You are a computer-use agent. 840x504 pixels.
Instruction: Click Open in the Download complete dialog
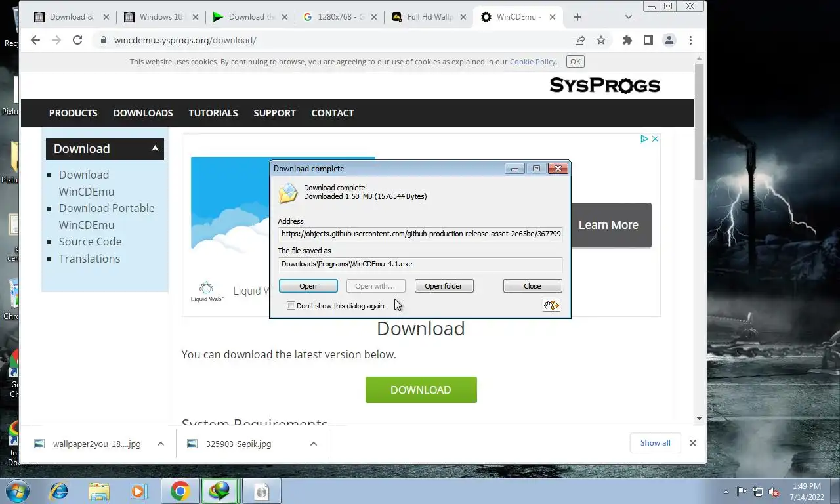click(x=308, y=286)
